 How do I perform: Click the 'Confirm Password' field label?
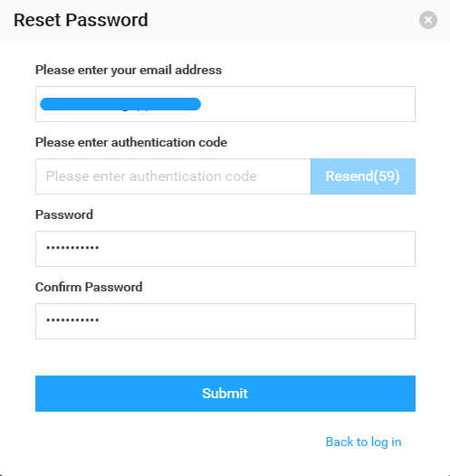coord(89,287)
